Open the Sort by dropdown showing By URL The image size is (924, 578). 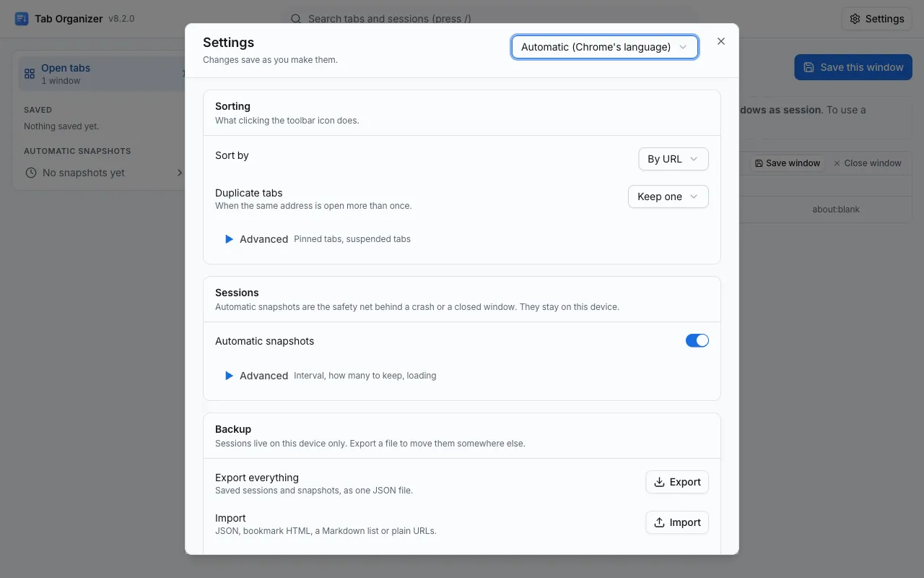pos(674,159)
